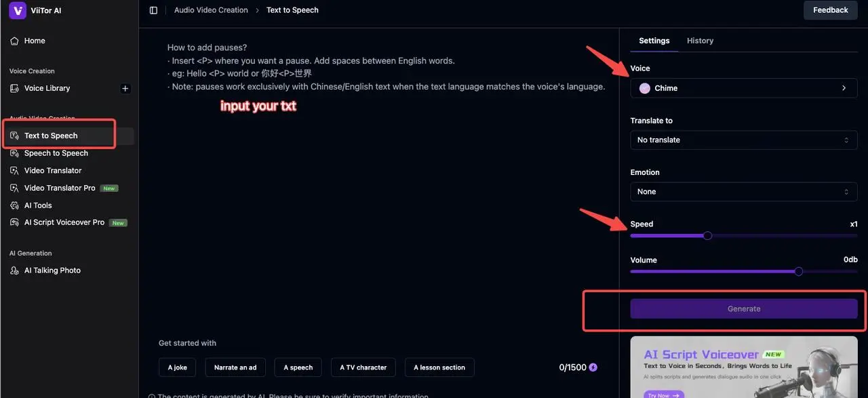Click Audio Video Creation breadcrumb
Viewport: 868px width, 398px height.
click(211, 10)
